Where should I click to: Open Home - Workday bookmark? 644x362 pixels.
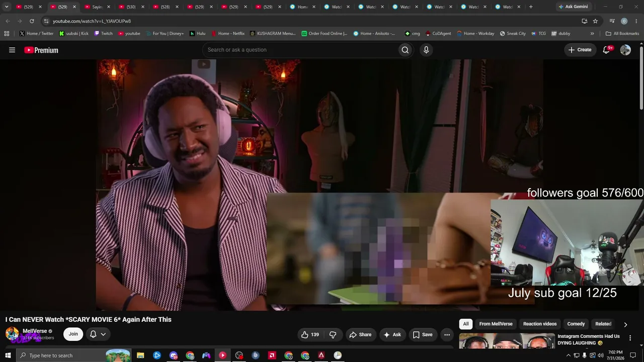(x=475, y=34)
